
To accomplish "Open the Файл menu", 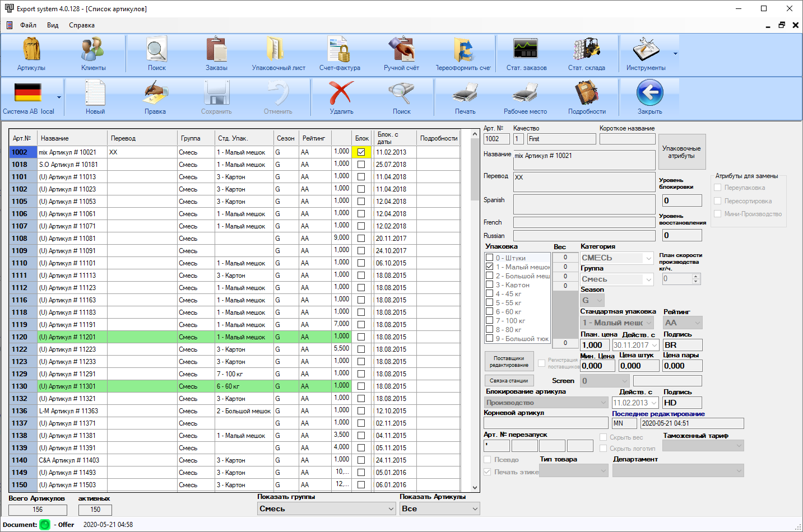I will tap(28, 25).
